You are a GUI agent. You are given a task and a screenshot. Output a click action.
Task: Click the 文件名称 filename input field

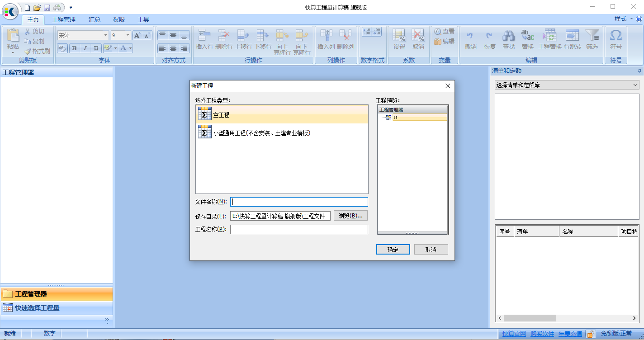(298, 202)
